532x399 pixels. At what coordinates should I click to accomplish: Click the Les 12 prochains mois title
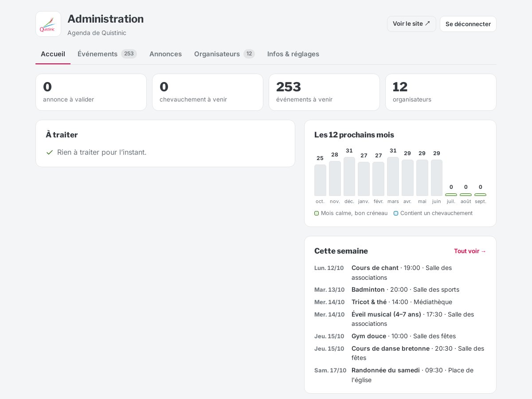[x=354, y=135]
